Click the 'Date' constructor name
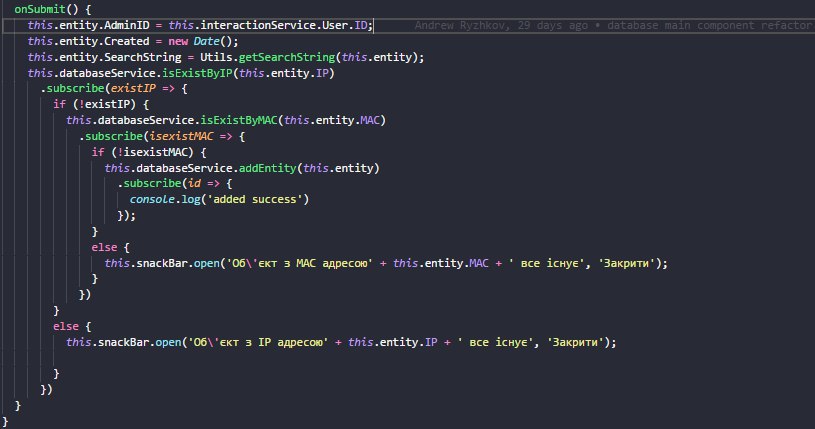 tap(206, 41)
